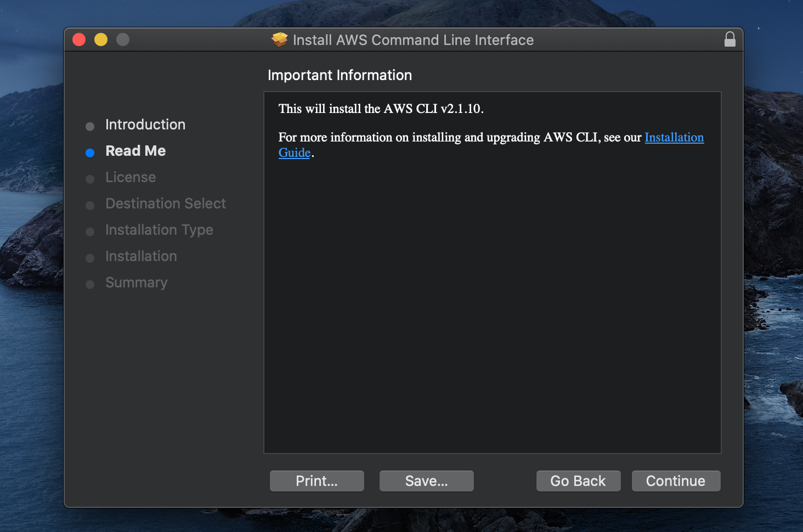The height and width of the screenshot is (532, 803).
Task: Select the Installation Type step
Action: click(159, 230)
